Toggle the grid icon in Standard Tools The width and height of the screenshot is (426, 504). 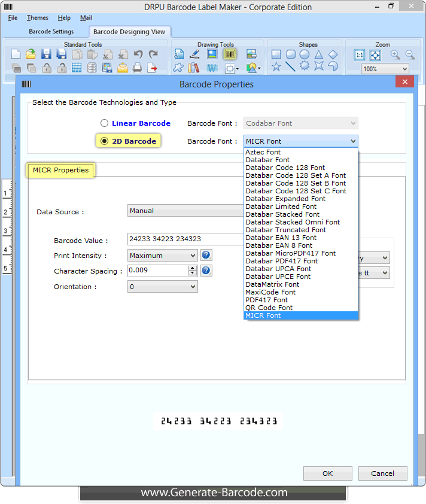coord(77,68)
